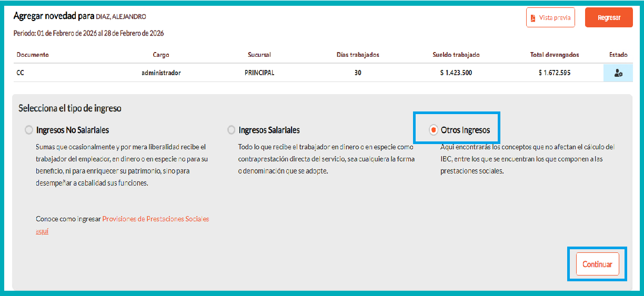Click the $ 1.423.500 sueldo trabajado value
The width and height of the screenshot is (644, 296).
click(x=456, y=73)
